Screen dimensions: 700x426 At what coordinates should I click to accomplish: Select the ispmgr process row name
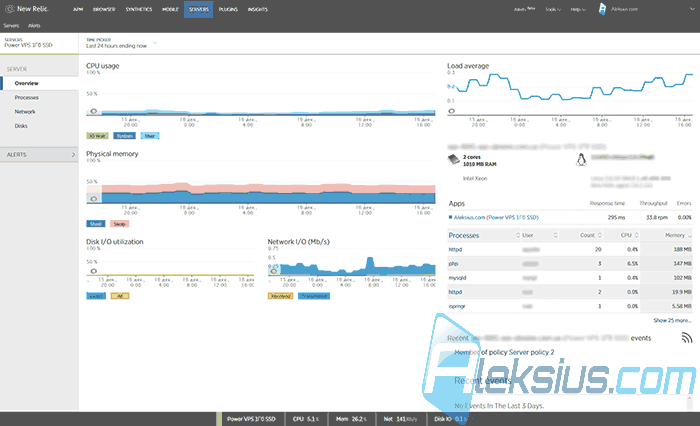click(x=457, y=306)
